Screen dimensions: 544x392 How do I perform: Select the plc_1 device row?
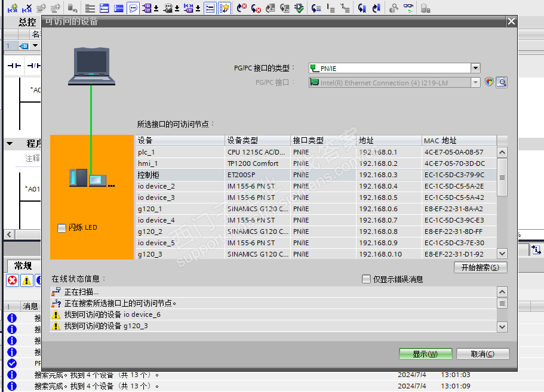point(316,152)
